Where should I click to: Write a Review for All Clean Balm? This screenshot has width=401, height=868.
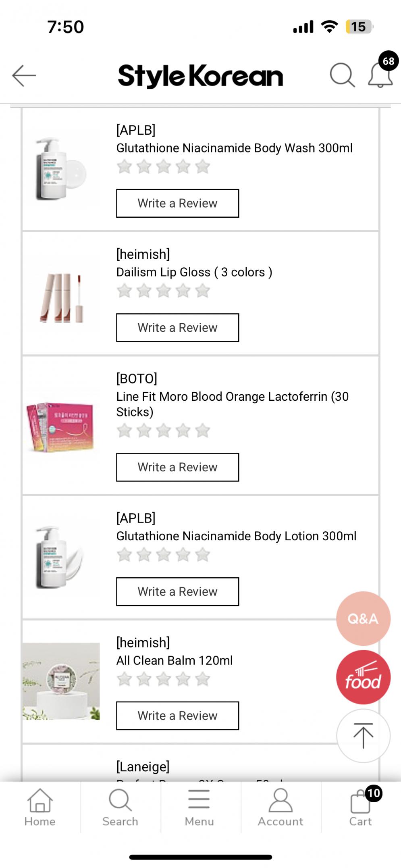(x=177, y=716)
